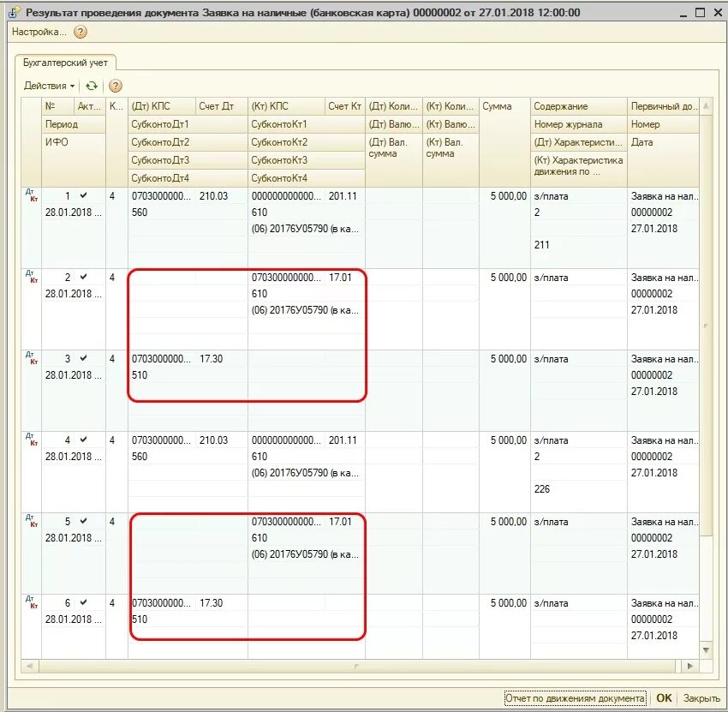Click help icon in table toolbar
Image resolution: width=728 pixels, height=712 pixels.
115,86
